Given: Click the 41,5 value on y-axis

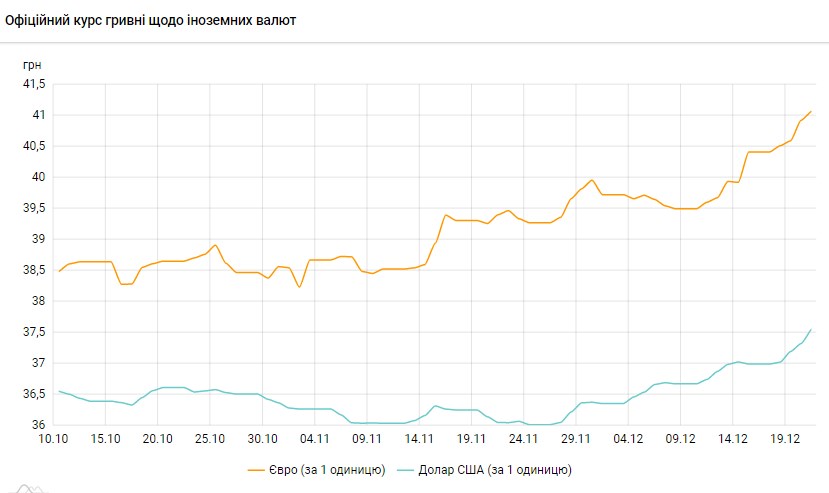Looking at the screenshot, I should coord(34,84).
